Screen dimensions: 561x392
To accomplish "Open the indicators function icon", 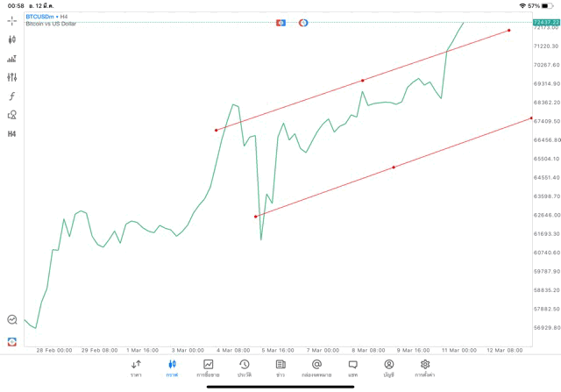I will [12, 96].
